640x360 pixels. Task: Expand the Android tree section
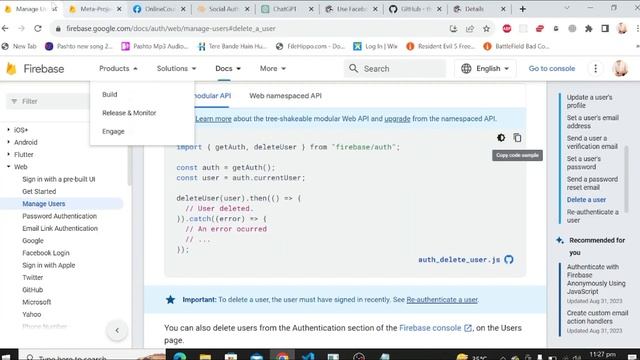(9, 142)
